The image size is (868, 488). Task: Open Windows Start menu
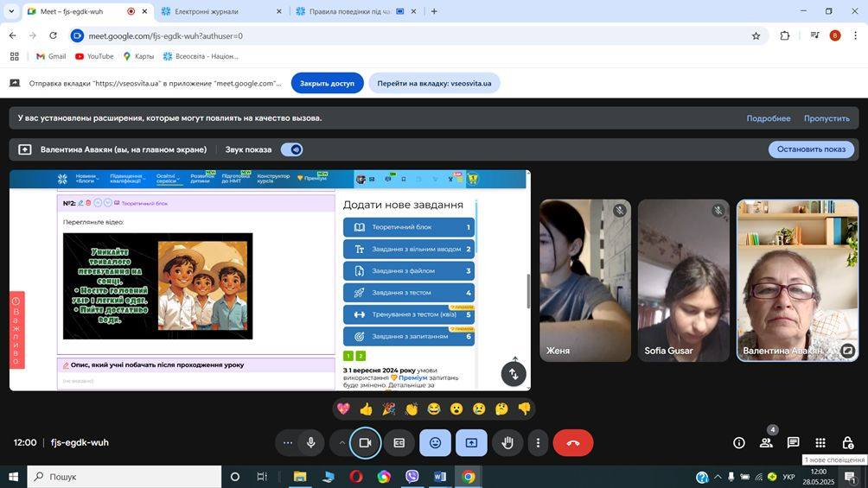13,477
